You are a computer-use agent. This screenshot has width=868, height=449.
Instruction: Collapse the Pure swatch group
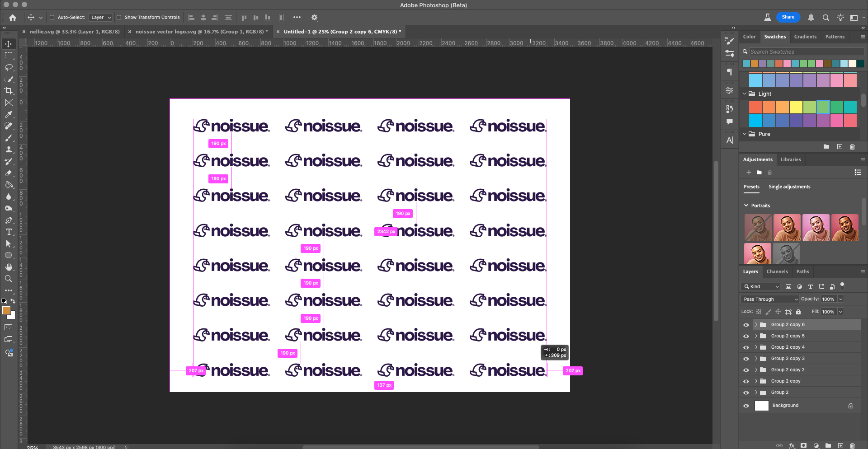(745, 134)
